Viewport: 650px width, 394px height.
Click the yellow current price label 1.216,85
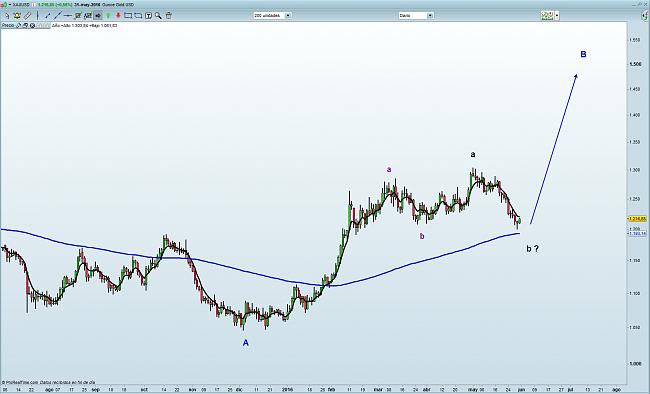637,219
